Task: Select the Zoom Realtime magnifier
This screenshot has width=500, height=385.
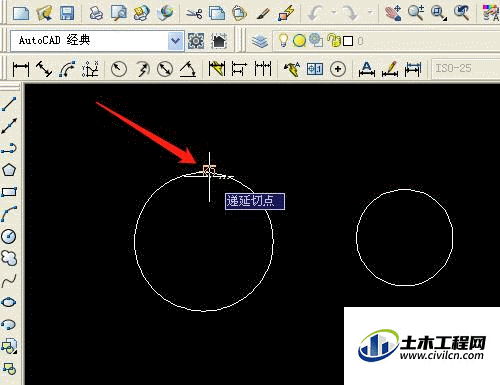Action: point(416,13)
